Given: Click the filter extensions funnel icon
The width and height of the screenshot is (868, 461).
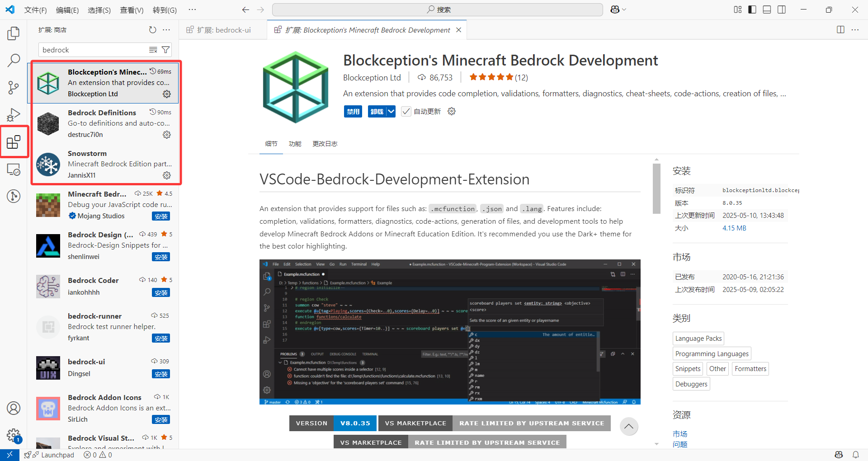Looking at the screenshot, I should pos(166,50).
